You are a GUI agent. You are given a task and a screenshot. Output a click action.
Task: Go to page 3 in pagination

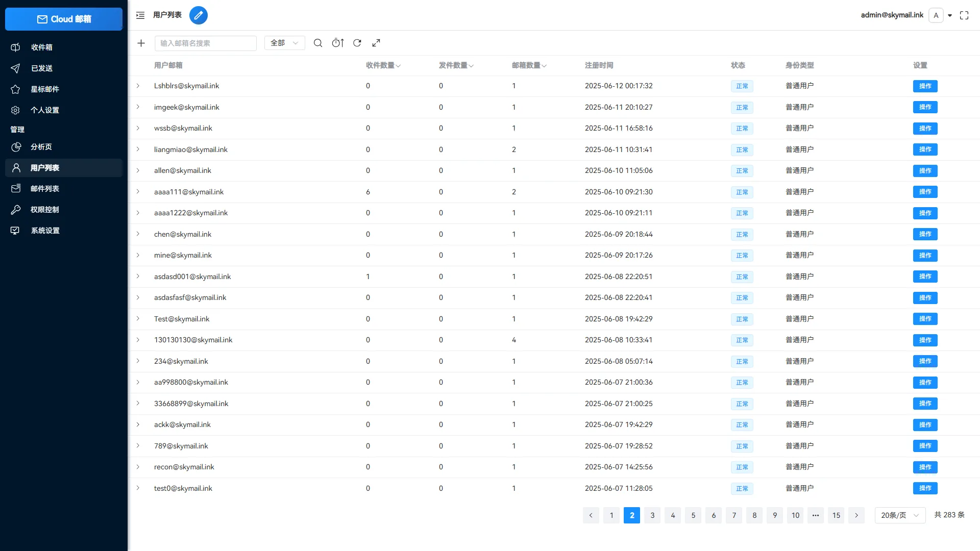point(652,515)
